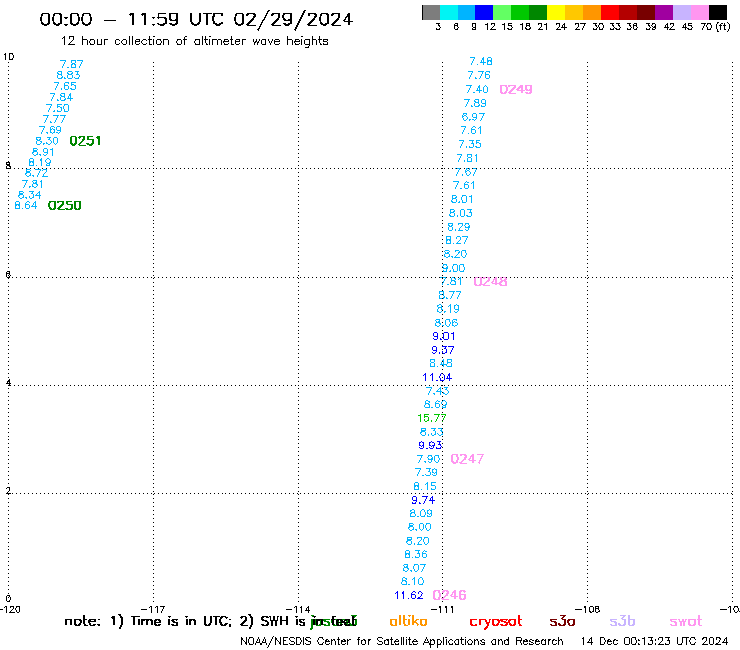Viewport: 740px width, 650px height.
Task: Click the wave height value 8.83
Action: 68,75
